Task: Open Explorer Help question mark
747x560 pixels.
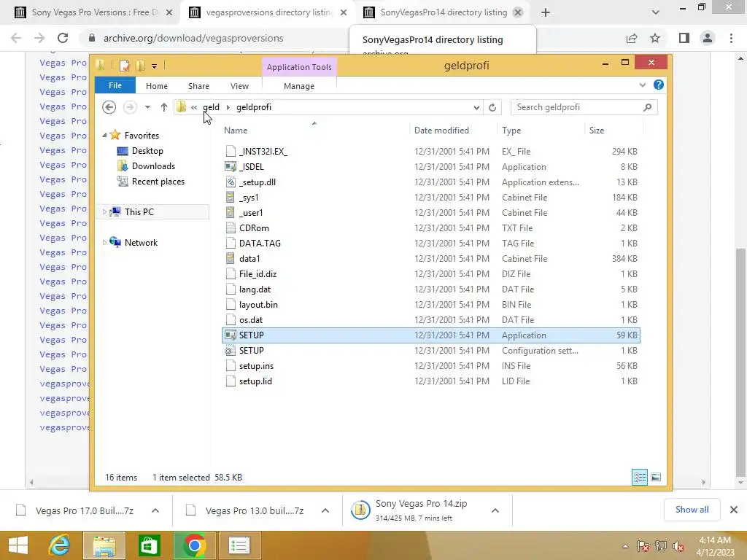Action: coord(659,85)
